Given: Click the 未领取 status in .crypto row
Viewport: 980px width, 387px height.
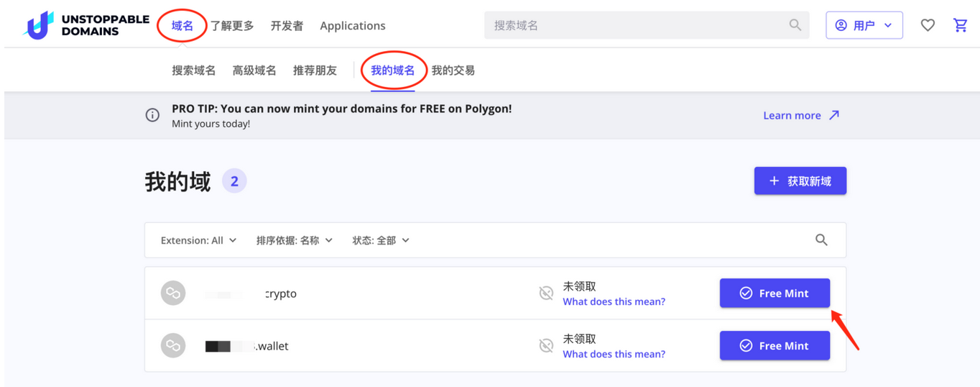Looking at the screenshot, I should point(580,286).
